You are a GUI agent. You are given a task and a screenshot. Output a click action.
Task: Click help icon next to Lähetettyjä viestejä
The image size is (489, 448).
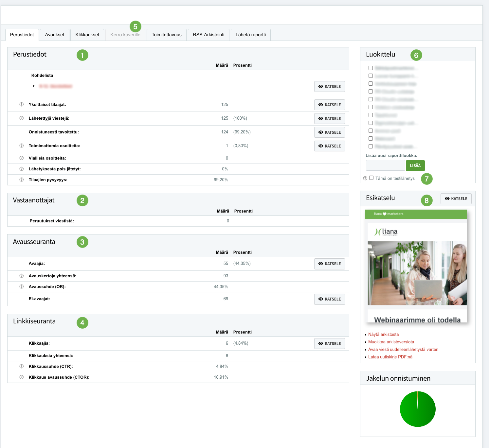[22, 118]
